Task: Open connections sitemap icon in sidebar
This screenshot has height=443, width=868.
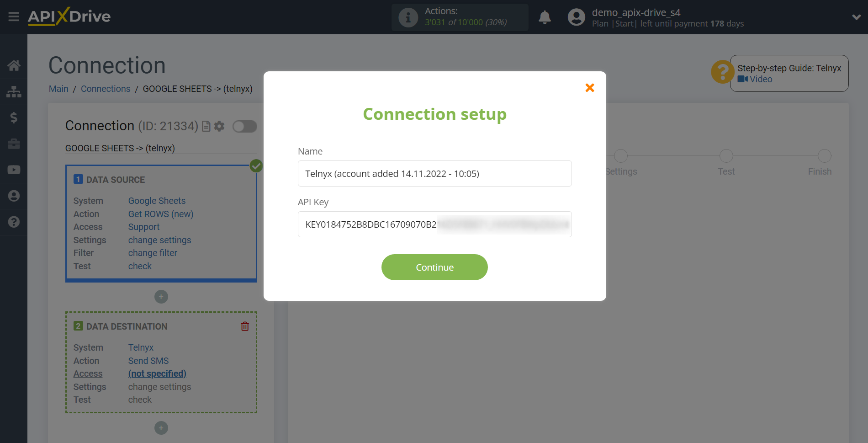Action: [14, 91]
